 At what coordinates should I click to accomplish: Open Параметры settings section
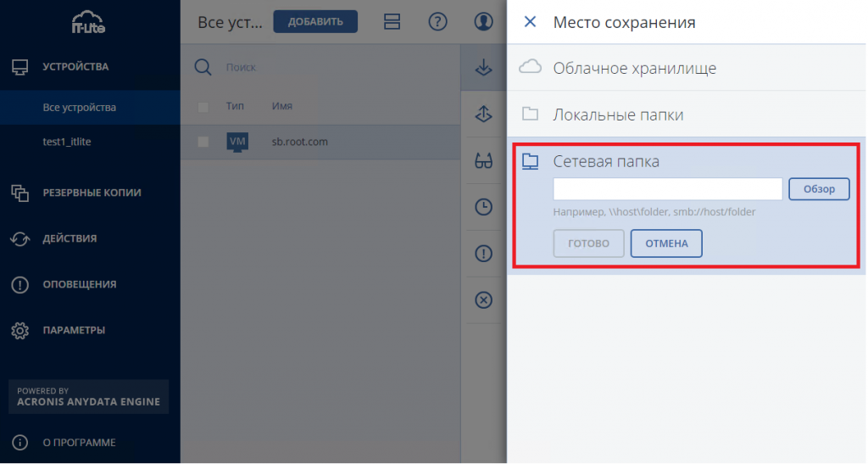pyautogui.click(x=74, y=330)
